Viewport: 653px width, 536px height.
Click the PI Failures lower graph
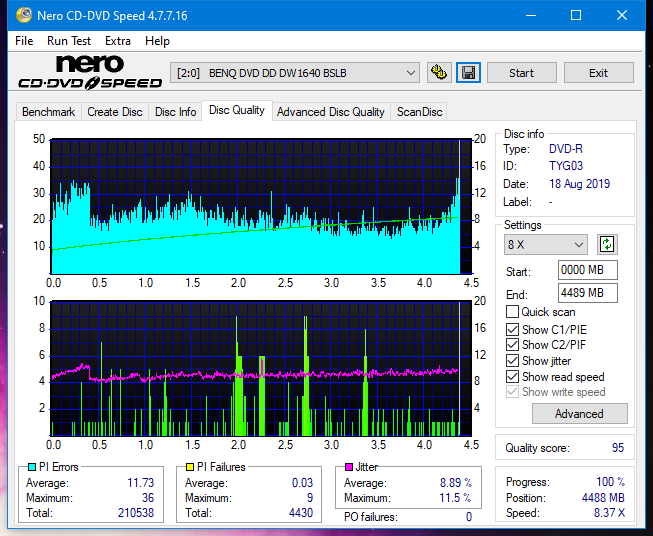(x=261, y=368)
